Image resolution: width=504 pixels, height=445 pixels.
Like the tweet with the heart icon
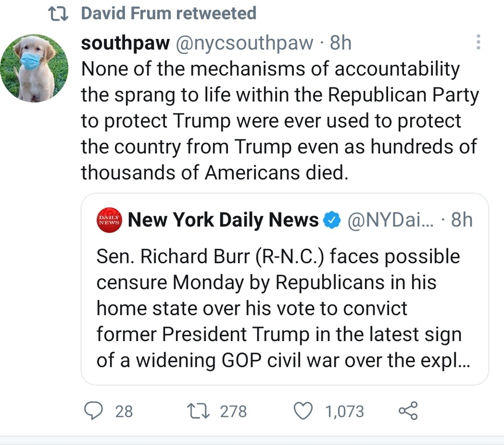(x=303, y=411)
